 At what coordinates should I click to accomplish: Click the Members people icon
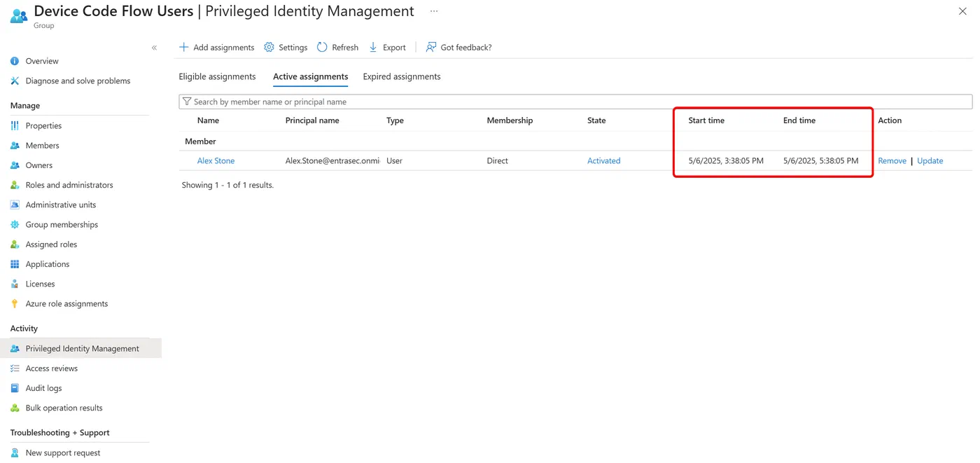[x=15, y=145]
